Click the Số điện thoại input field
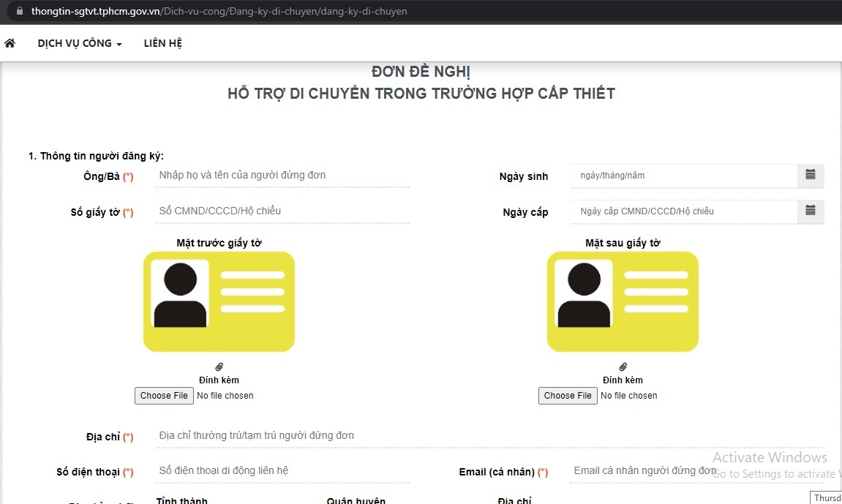The image size is (842, 504). pyautogui.click(x=282, y=471)
